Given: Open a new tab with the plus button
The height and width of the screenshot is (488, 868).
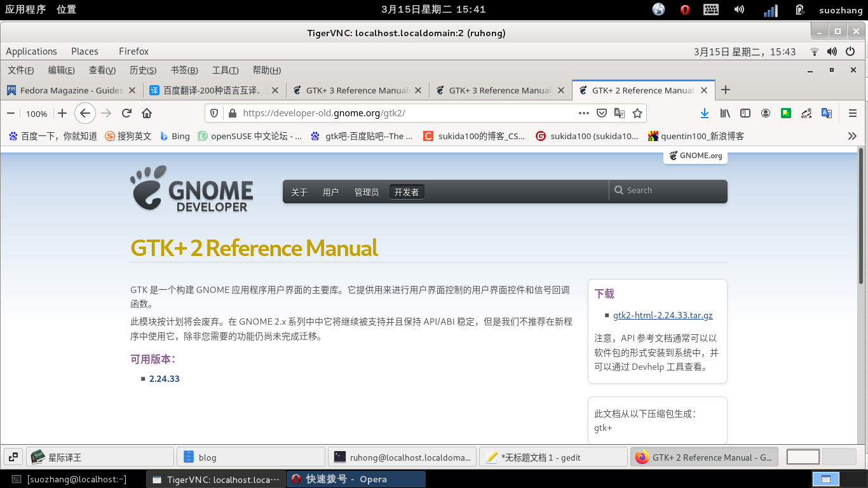Looking at the screenshot, I should [x=726, y=90].
